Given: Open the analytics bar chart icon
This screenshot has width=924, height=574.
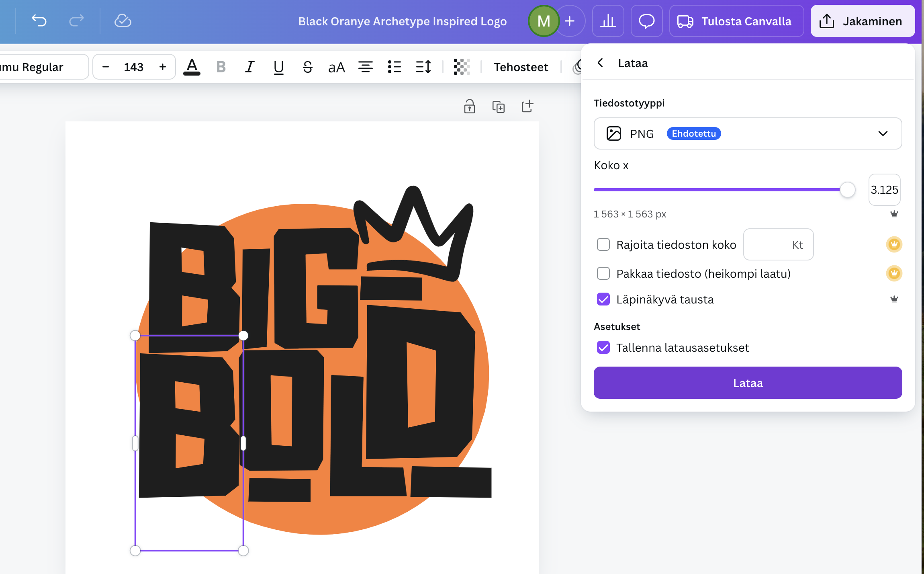Looking at the screenshot, I should click(x=608, y=21).
